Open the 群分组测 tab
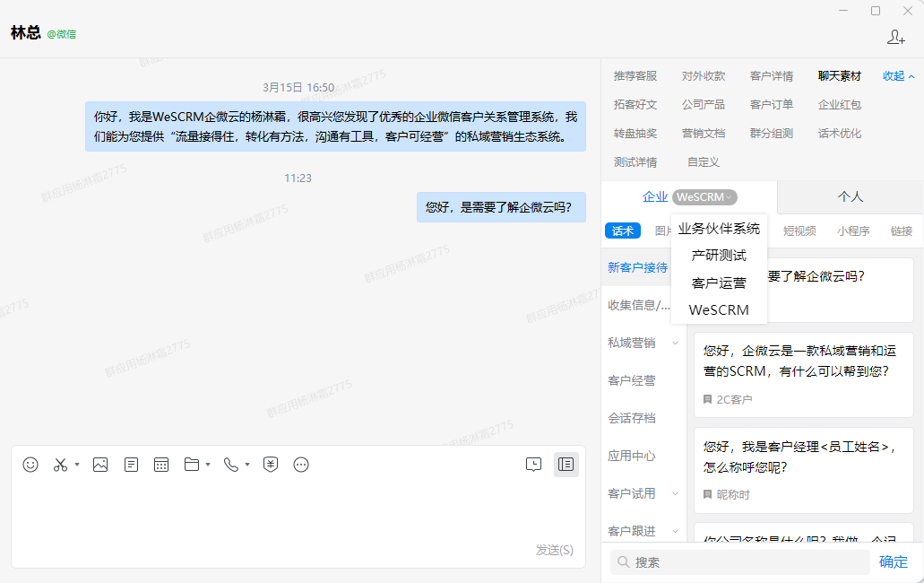The width and height of the screenshot is (924, 583). pos(772,134)
